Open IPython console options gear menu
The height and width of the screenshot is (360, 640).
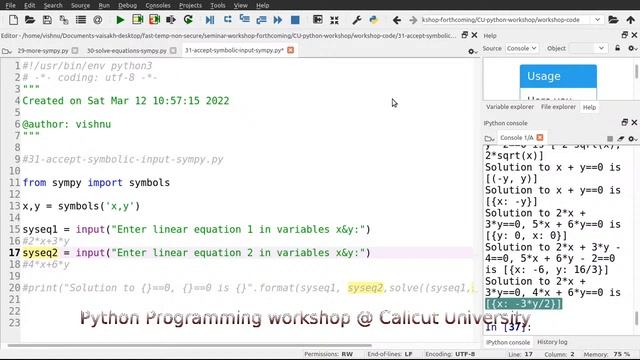(x=632, y=138)
